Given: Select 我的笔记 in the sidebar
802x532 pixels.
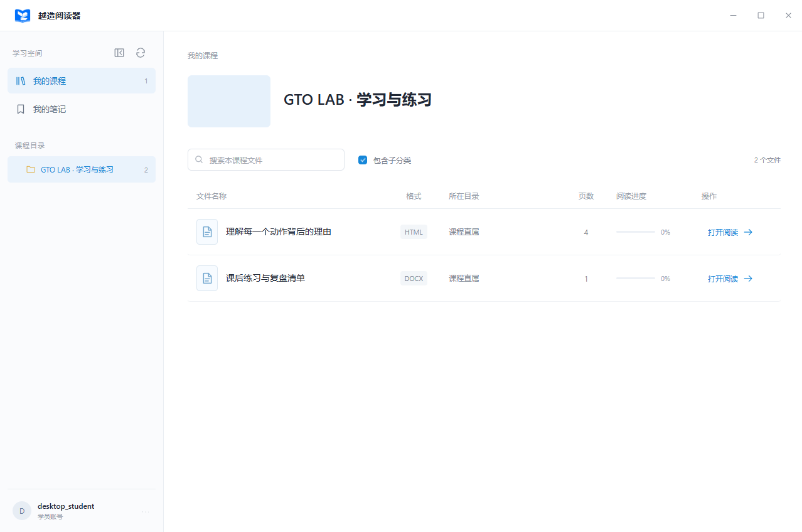Looking at the screenshot, I should click(82, 109).
